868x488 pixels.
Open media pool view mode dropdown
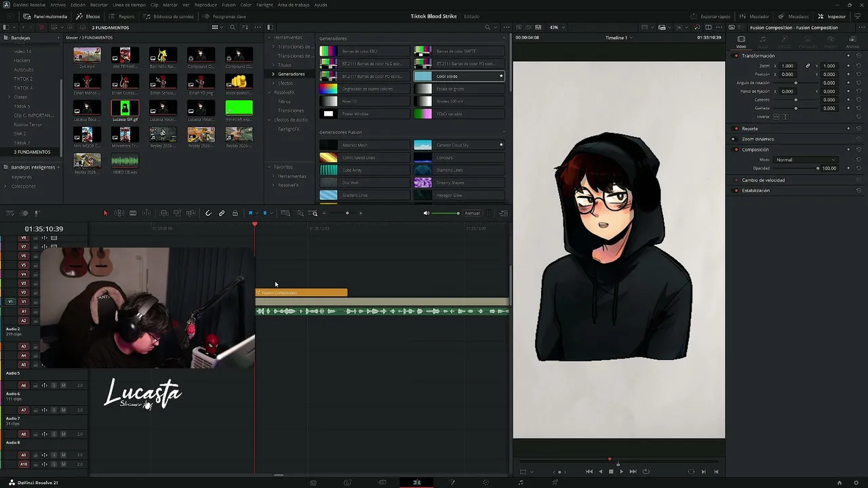tap(217, 28)
